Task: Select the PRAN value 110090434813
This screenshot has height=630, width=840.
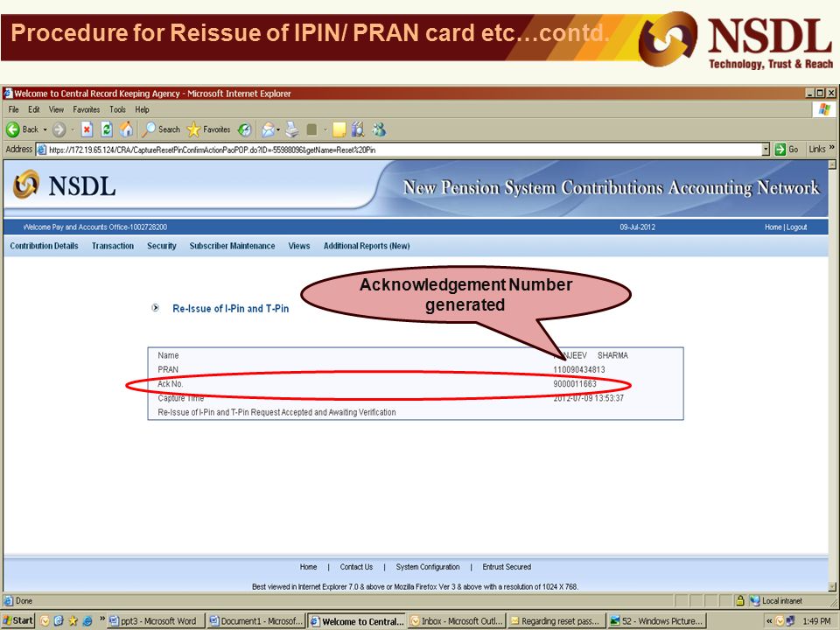Action: [579, 369]
